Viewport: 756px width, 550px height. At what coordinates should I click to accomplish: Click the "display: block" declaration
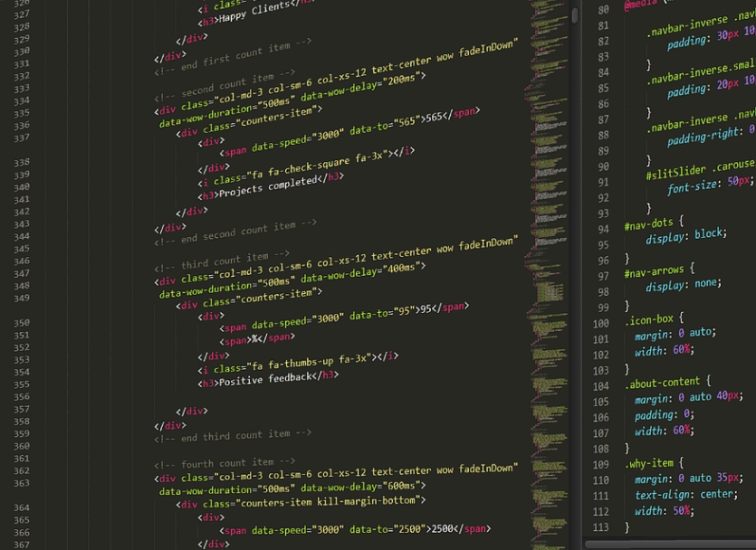pyautogui.click(x=685, y=234)
